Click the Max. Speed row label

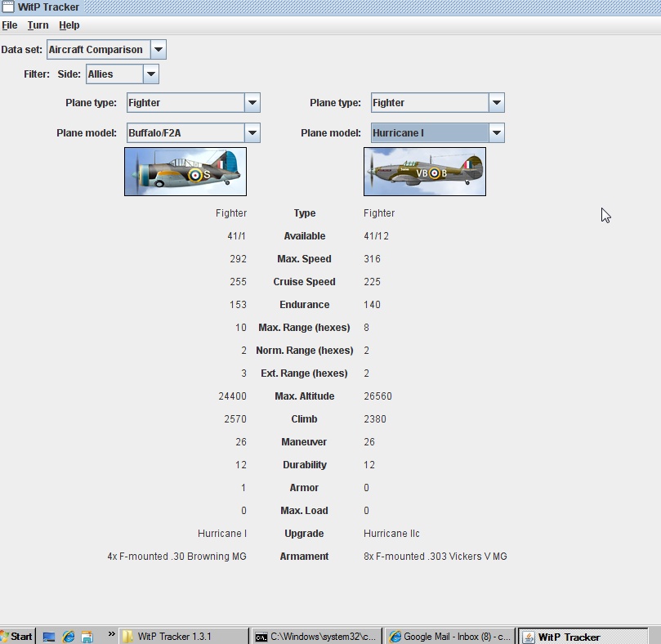point(305,259)
